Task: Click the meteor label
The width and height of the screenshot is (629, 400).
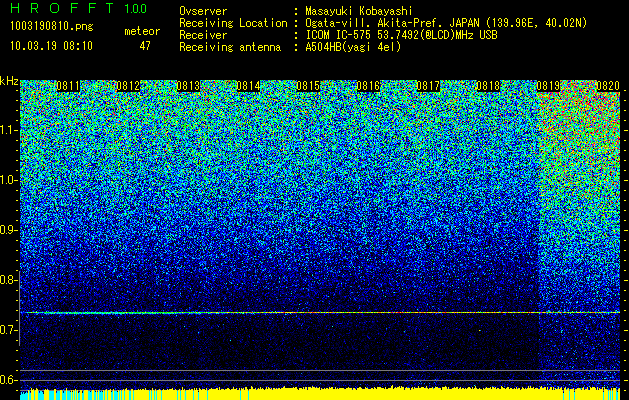Action: click(142, 31)
